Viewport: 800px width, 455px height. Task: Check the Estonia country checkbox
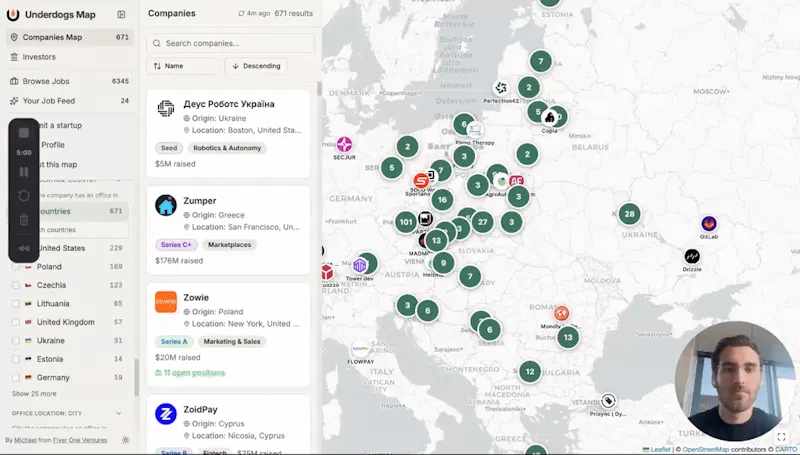click(x=16, y=359)
